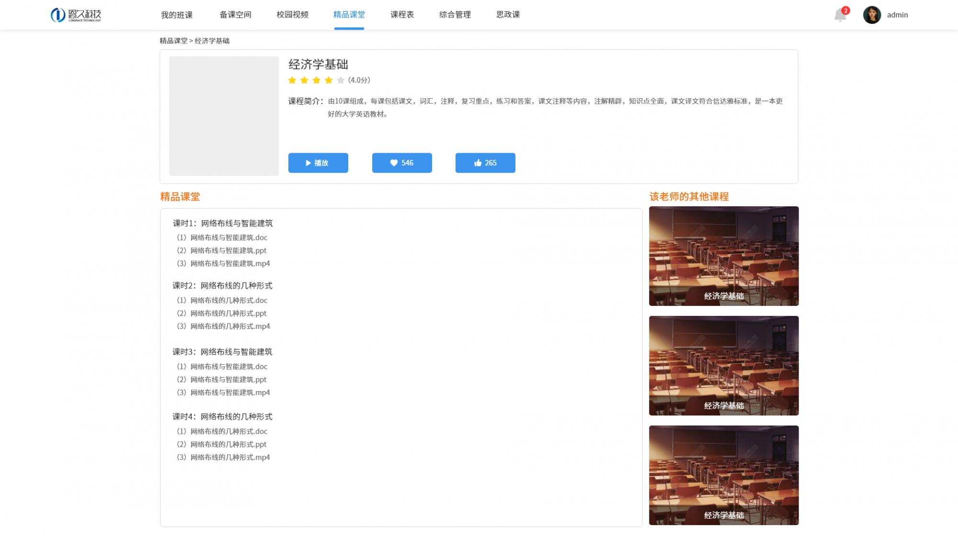Click the admin profile avatar
This screenshot has width=958, height=560.
tap(872, 15)
